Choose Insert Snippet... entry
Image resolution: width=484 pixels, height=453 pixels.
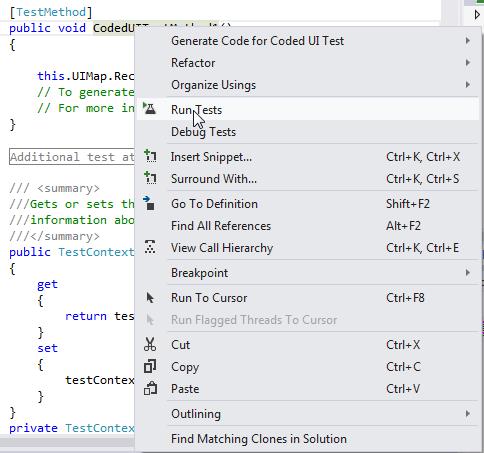[x=309, y=156]
